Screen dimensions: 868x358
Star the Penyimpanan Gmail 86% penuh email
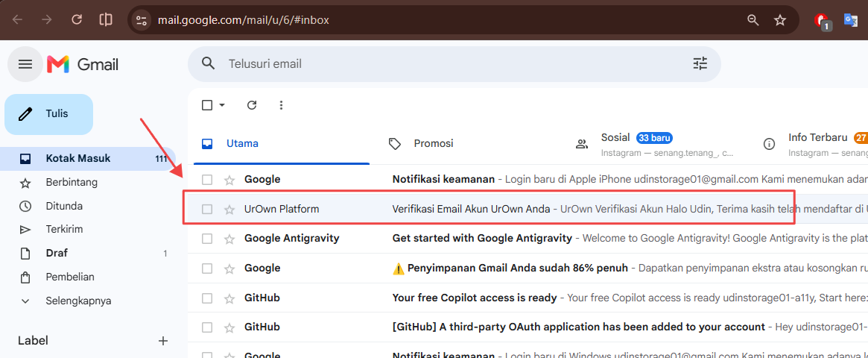coord(229,268)
